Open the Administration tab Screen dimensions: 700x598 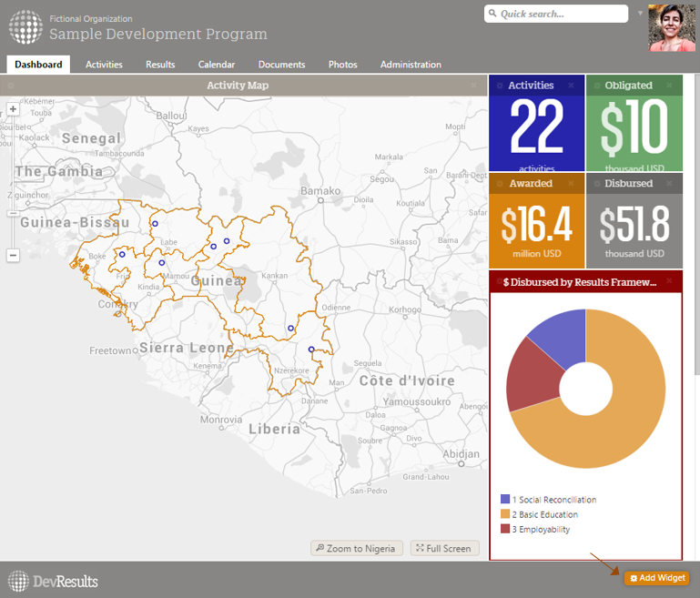(x=411, y=65)
